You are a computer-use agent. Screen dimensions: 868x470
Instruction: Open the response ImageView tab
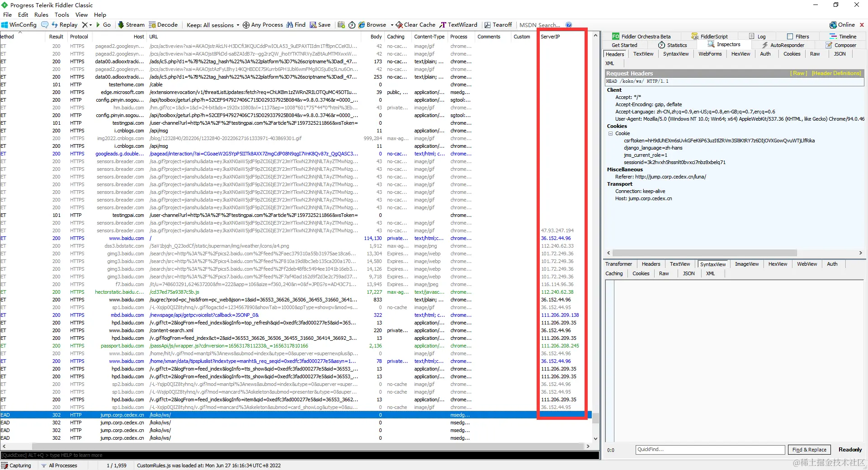[747, 264]
